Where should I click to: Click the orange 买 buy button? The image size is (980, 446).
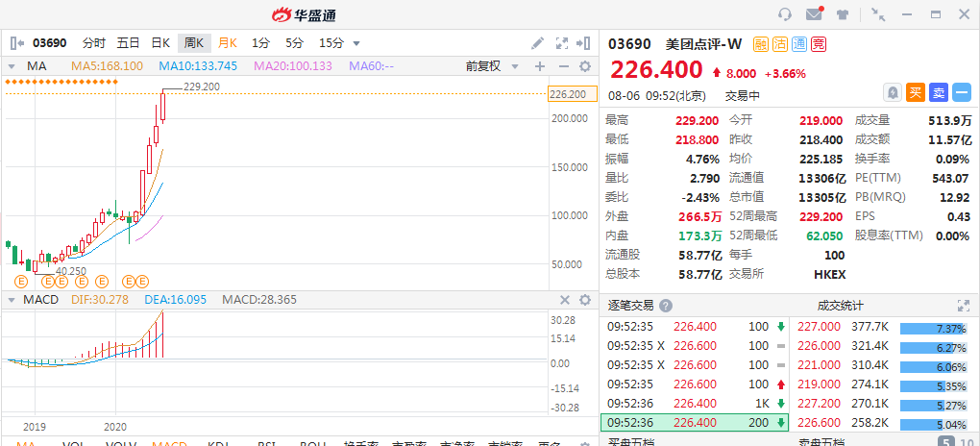pyautogui.click(x=916, y=92)
